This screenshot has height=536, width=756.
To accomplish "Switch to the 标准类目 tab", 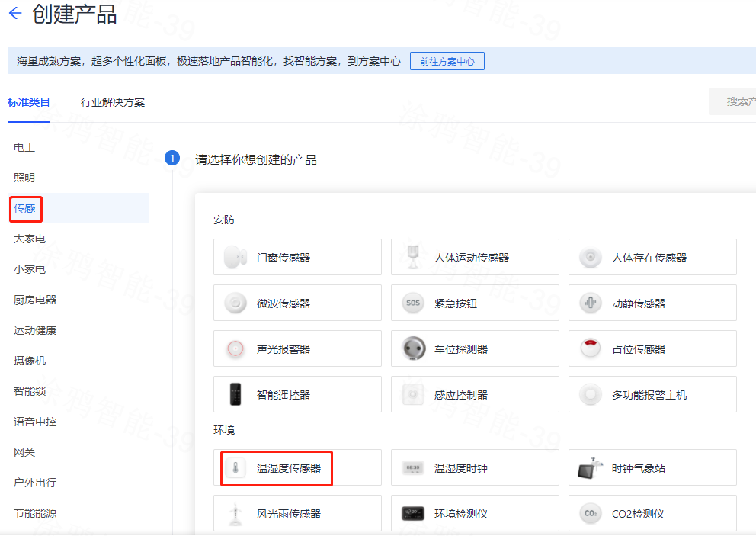I will point(28,102).
